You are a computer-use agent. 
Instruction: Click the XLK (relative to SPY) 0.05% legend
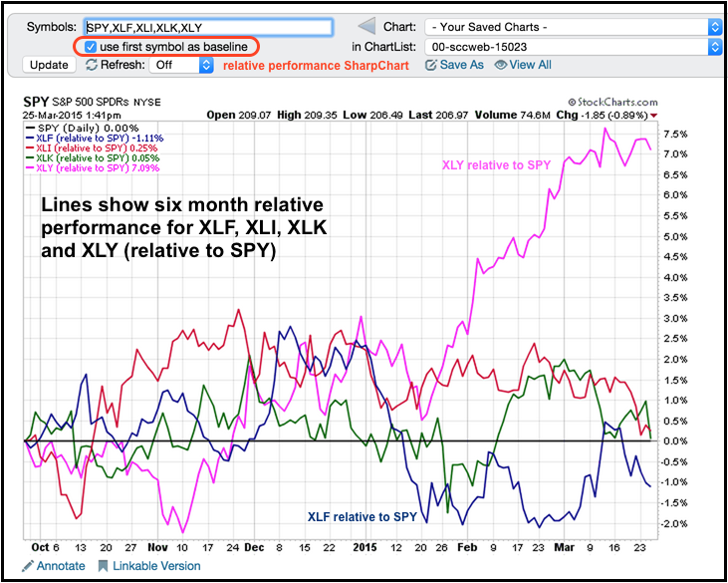[x=92, y=158]
